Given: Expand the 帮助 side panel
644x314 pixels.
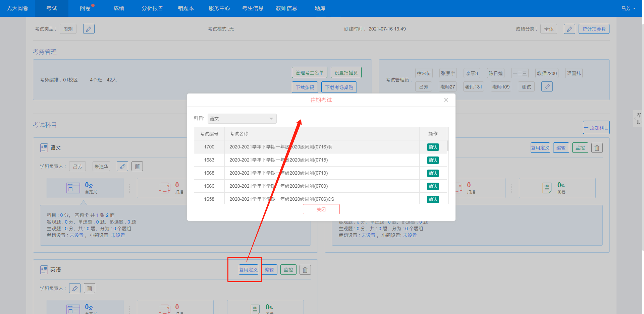Looking at the screenshot, I should click(637, 119).
